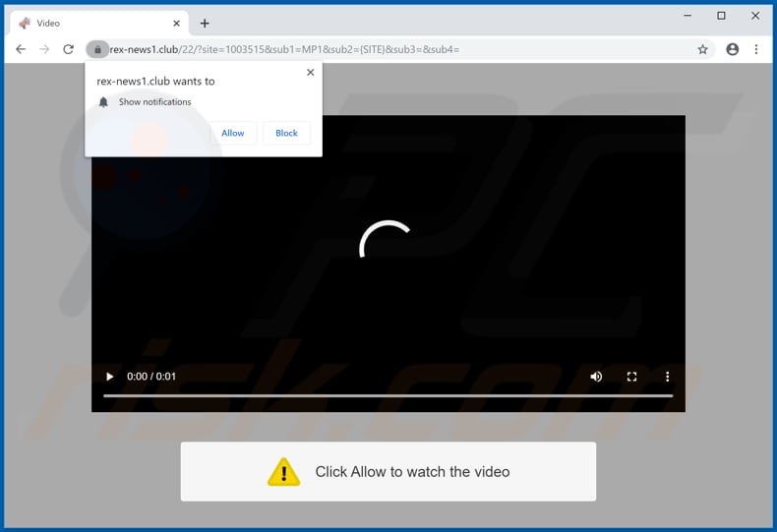Play the video

[x=109, y=377]
